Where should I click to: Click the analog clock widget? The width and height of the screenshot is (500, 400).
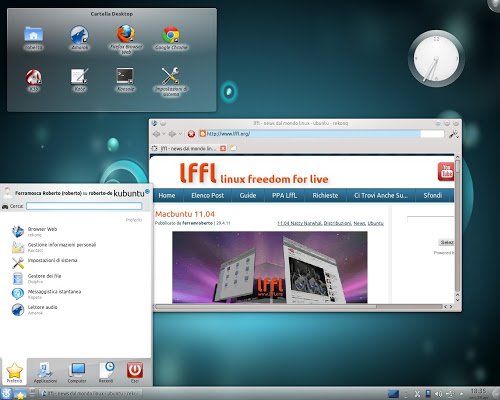click(436, 59)
